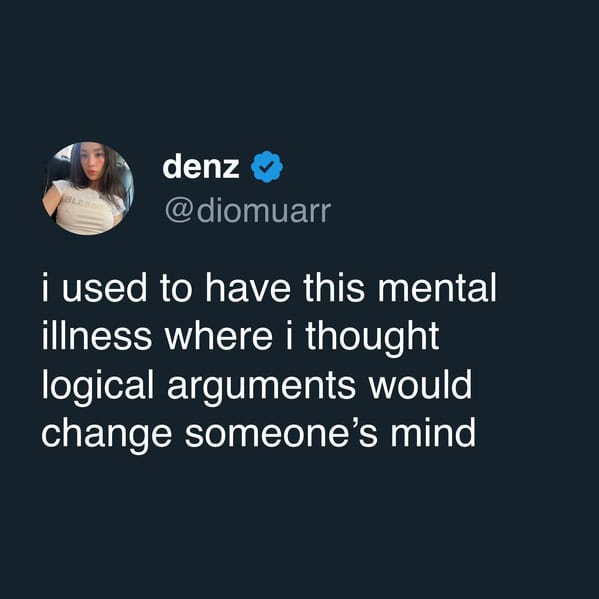Open the denz profile picture

88,188
